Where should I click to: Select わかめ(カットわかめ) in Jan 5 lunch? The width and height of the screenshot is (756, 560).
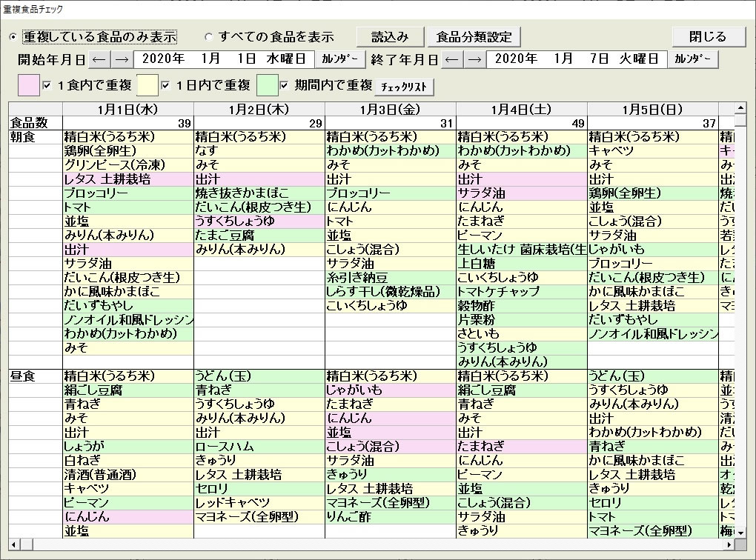click(653, 433)
